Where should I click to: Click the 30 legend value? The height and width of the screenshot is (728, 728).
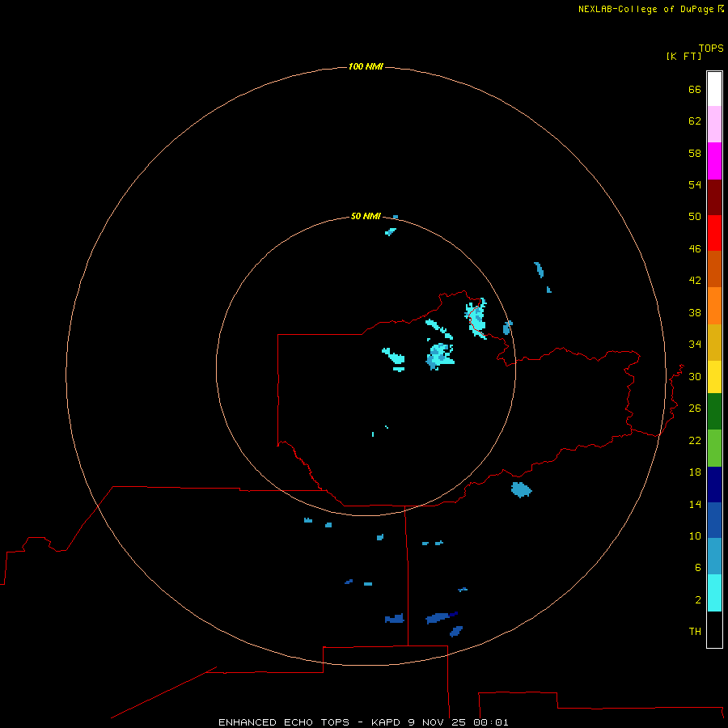pyautogui.click(x=695, y=376)
